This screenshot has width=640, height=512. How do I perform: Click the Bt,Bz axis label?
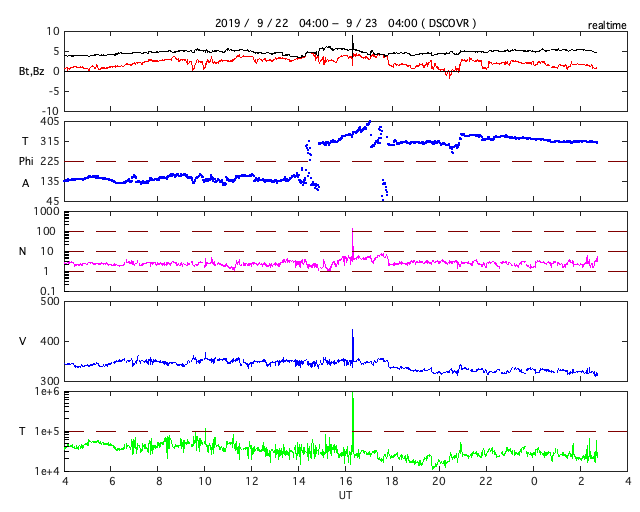29,71
